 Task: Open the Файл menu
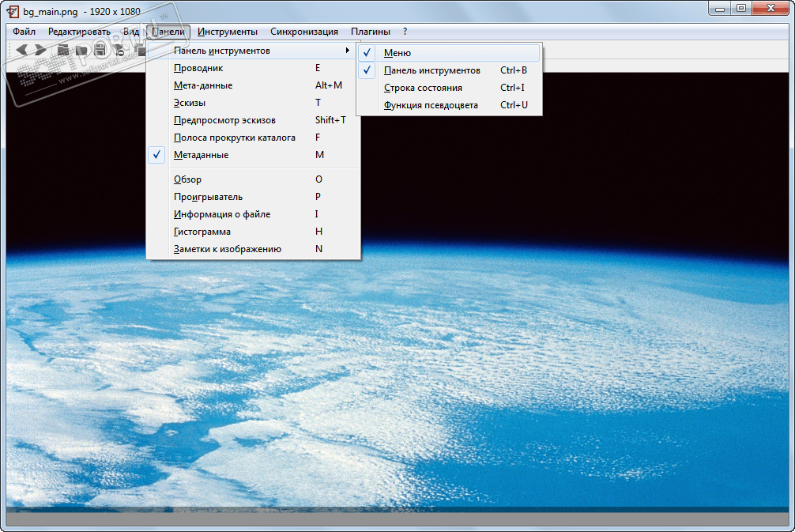(x=24, y=32)
